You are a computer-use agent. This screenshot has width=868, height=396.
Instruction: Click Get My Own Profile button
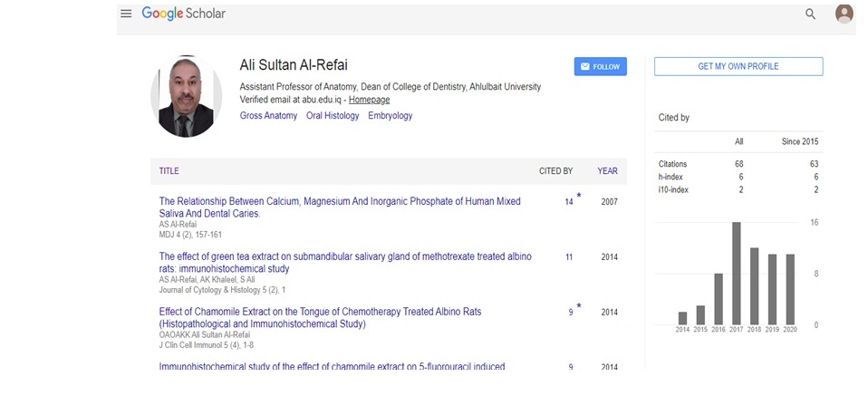[x=738, y=66]
